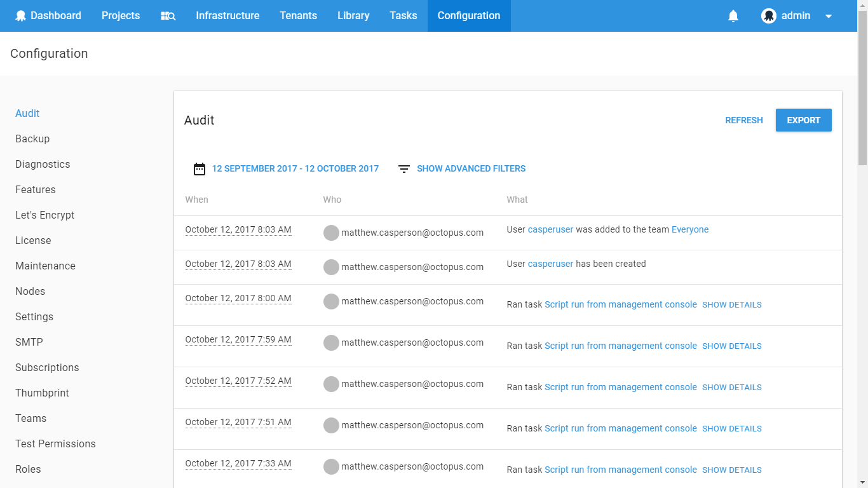Open the casperuser user link
The height and width of the screenshot is (488, 868).
pos(550,229)
